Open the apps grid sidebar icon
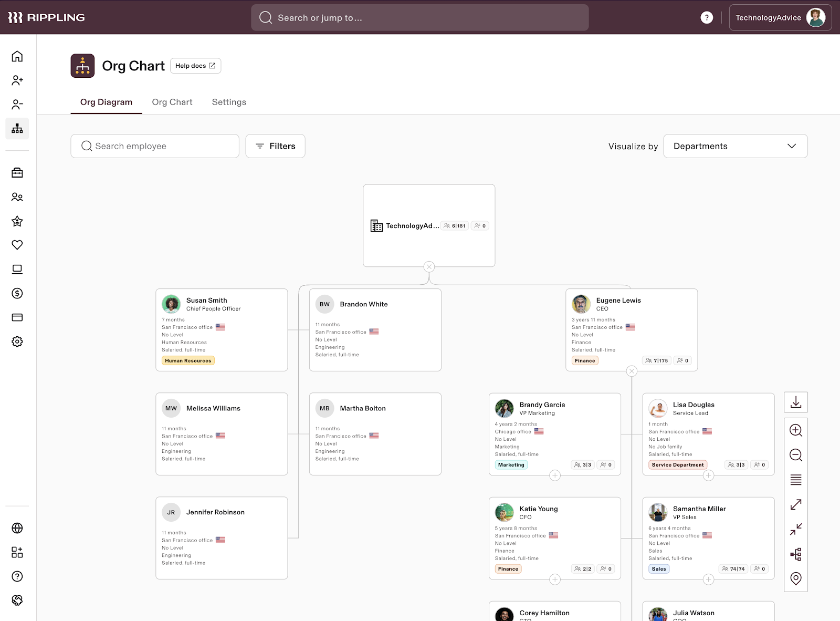The image size is (840, 621). click(17, 552)
